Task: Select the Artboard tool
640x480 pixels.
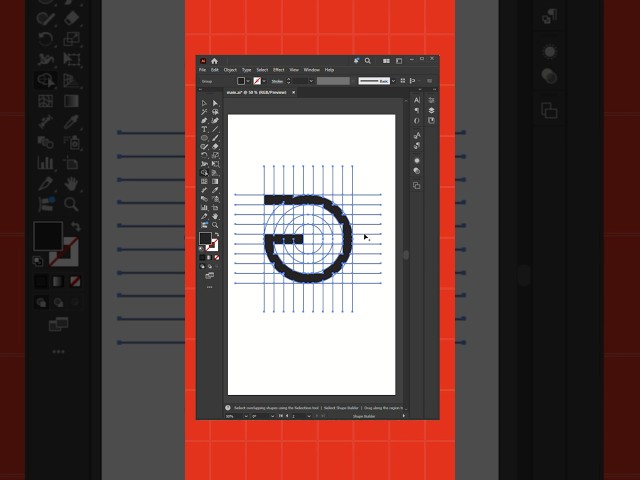Action: pyautogui.click(x=215, y=207)
